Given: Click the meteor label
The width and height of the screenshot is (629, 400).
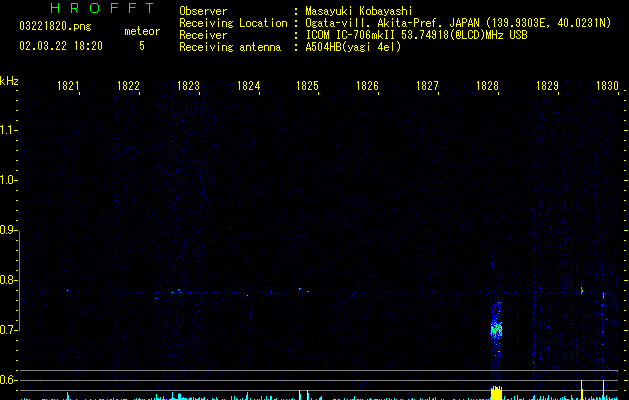Looking at the screenshot, I should coord(142,31).
